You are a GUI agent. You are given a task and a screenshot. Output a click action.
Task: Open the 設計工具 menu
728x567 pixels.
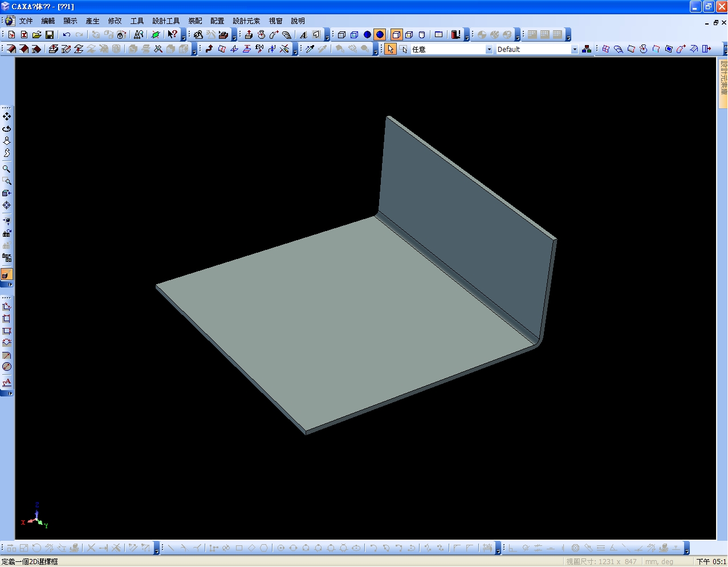point(166,21)
